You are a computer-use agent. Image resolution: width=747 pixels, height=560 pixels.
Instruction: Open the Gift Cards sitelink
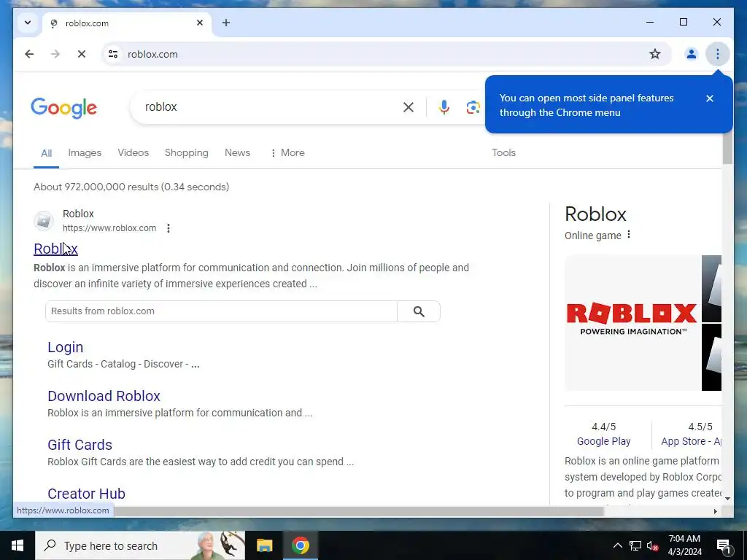coord(80,445)
